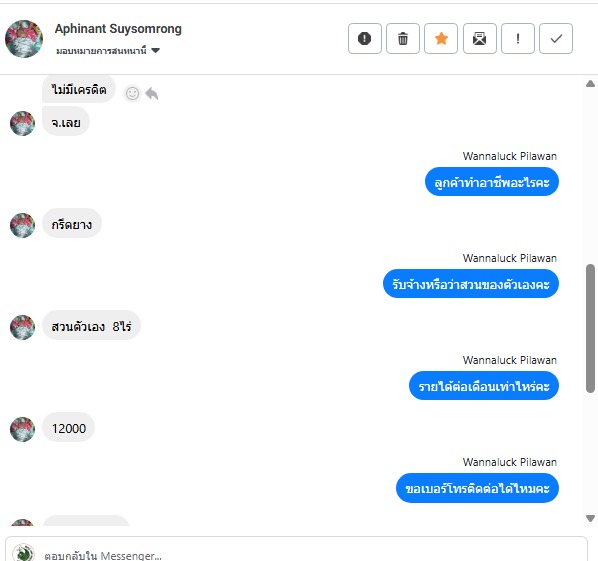Select the ไม่มีเครดิต message bubble
This screenshot has height=561, width=598.
coord(79,89)
